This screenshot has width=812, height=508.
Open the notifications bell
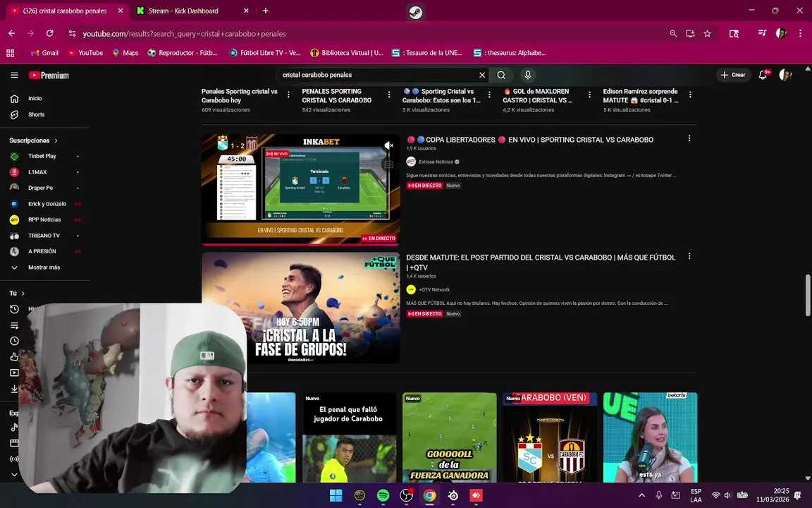[x=763, y=75]
